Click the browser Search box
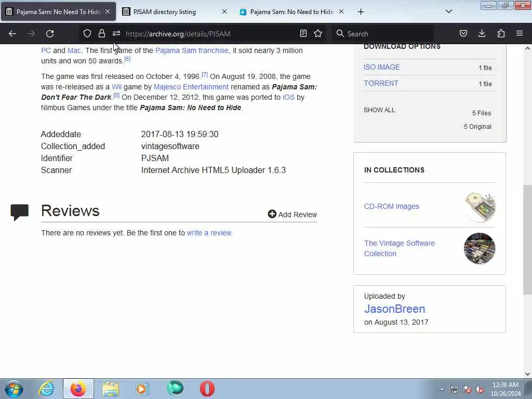 coord(383,34)
